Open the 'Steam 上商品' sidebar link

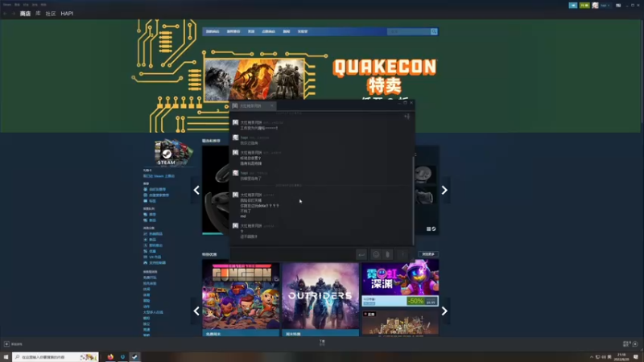[159, 176]
